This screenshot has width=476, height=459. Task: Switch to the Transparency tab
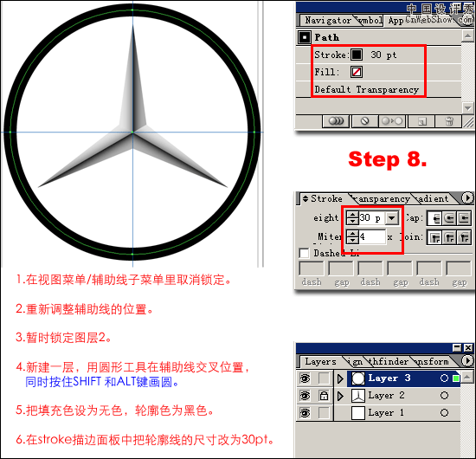pyautogui.click(x=383, y=198)
